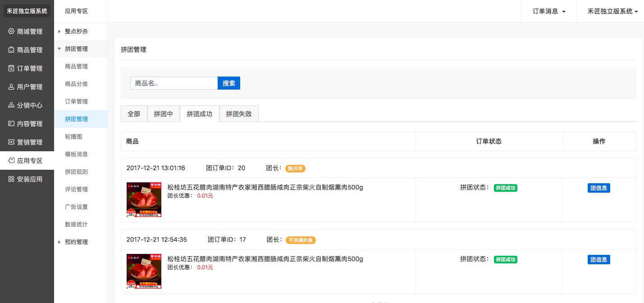
Task: Collapse the 拼团管理 tree section
Action: coord(59,49)
